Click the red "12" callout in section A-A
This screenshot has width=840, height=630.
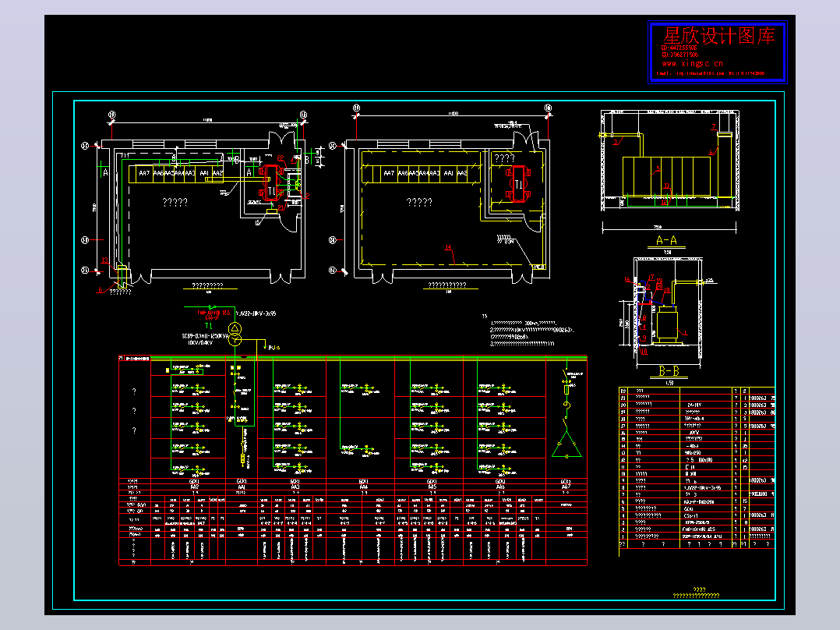[x=664, y=202]
